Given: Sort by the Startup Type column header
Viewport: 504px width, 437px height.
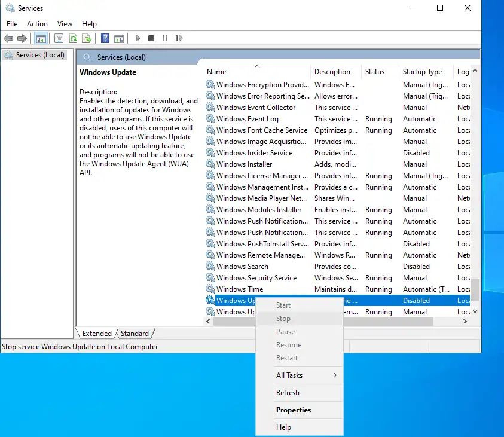Looking at the screenshot, I should coord(426,72).
